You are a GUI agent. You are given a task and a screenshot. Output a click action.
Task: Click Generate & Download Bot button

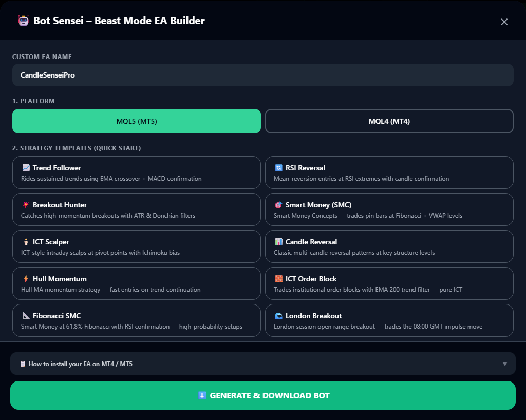click(262, 395)
